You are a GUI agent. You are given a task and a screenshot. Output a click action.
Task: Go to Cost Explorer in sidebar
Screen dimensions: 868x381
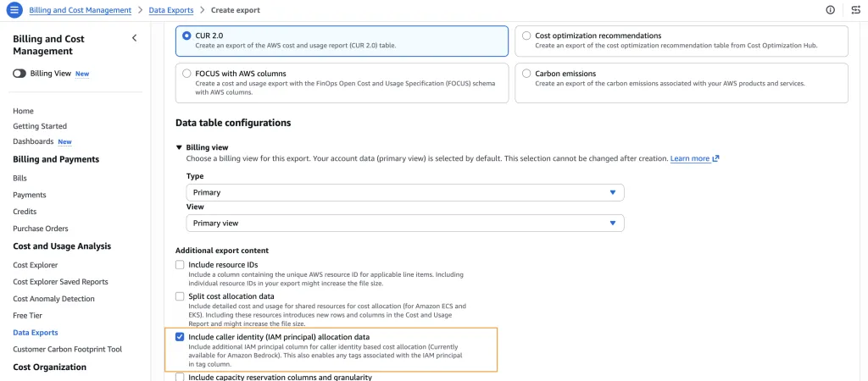click(x=36, y=265)
